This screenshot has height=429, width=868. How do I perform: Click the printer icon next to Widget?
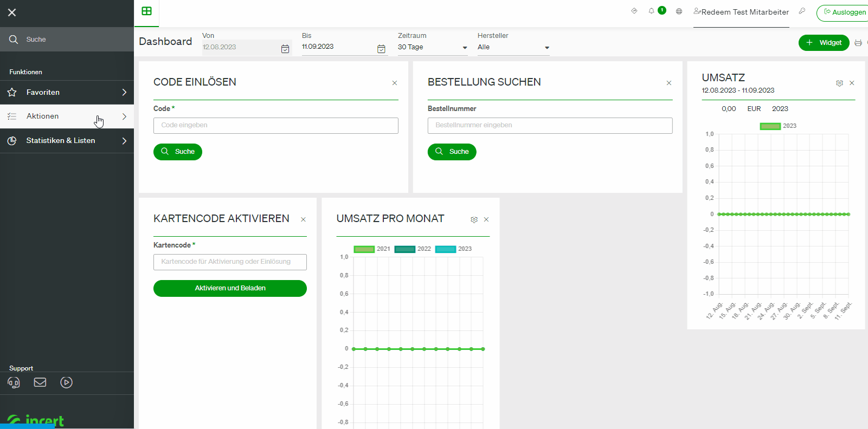click(858, 43)
